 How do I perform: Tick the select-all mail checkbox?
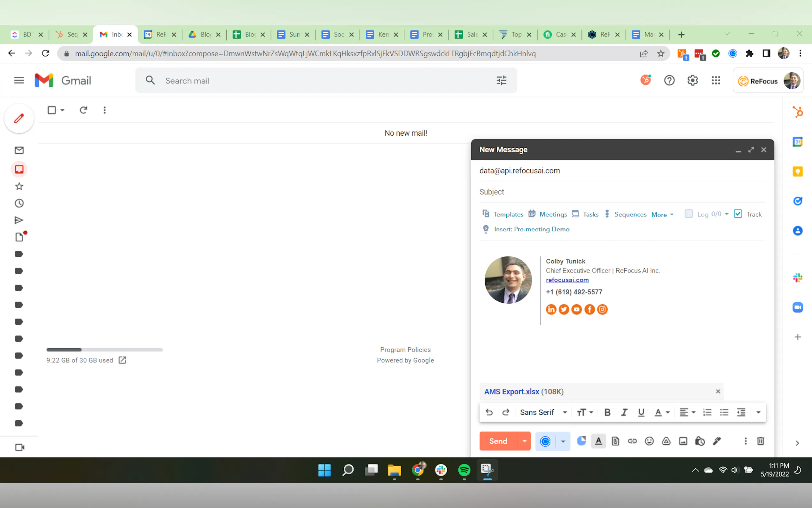click(52, 110)
